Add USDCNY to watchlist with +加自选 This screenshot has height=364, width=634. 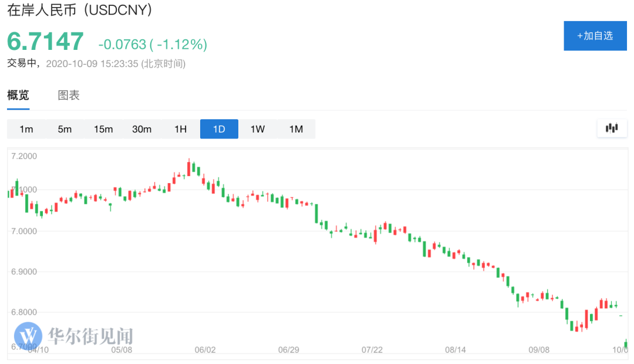(x=594, y=36)
